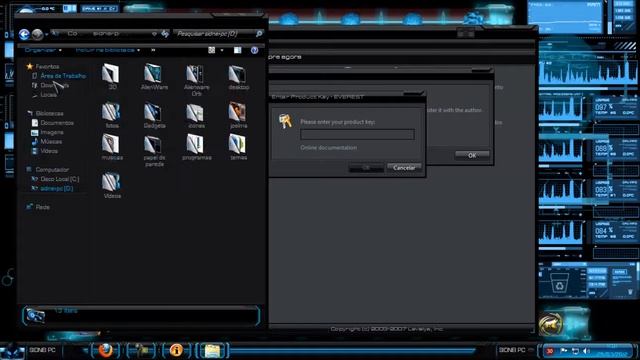
Task: Open the file explorer taskbar icon
Action: [212, 350]
